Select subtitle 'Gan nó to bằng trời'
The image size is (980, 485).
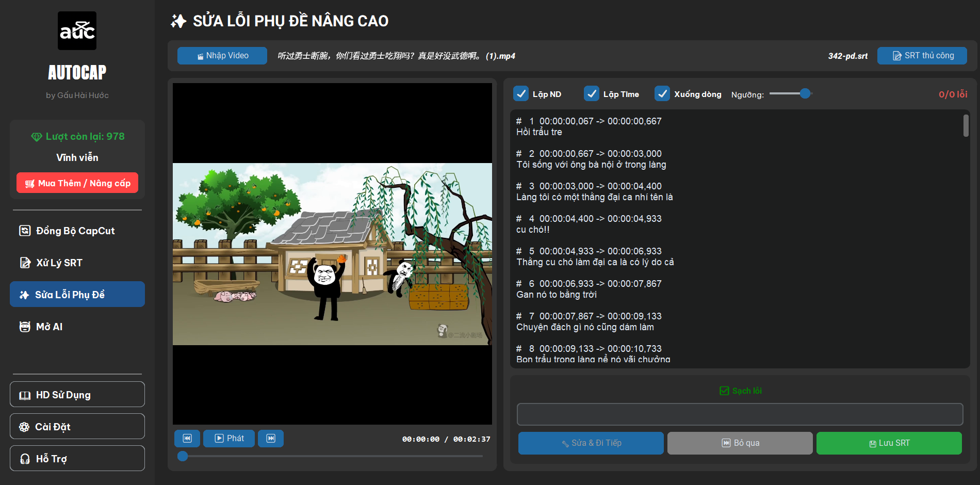click(557, 295)
